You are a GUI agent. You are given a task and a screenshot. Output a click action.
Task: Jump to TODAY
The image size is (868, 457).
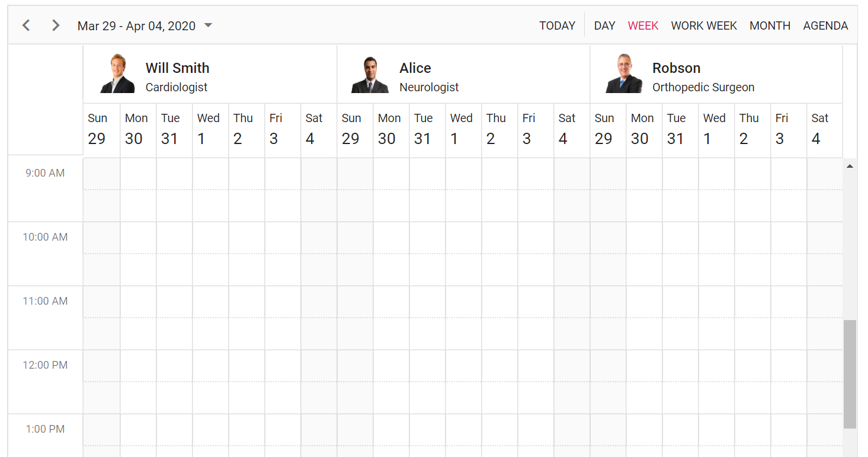click(557, 25)
